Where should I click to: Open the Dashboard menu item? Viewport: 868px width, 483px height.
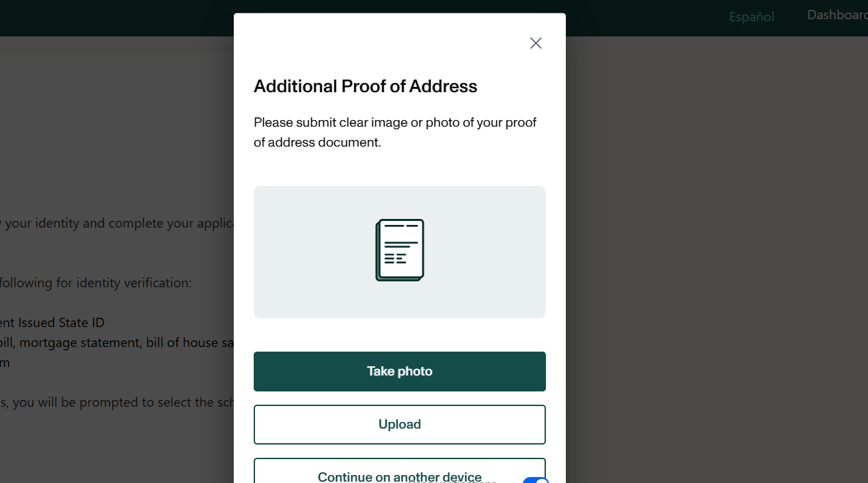837,15
